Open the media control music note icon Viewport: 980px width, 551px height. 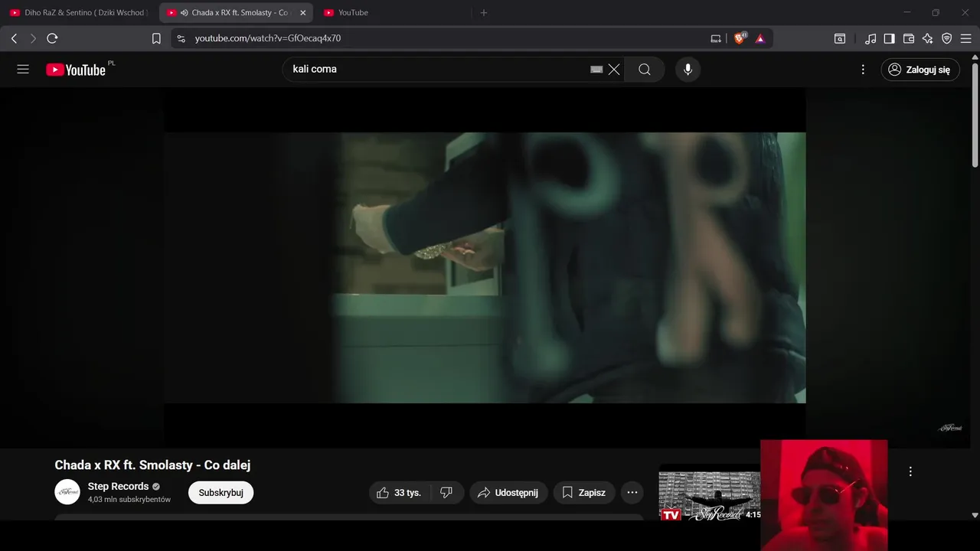(x=871, y=38)
